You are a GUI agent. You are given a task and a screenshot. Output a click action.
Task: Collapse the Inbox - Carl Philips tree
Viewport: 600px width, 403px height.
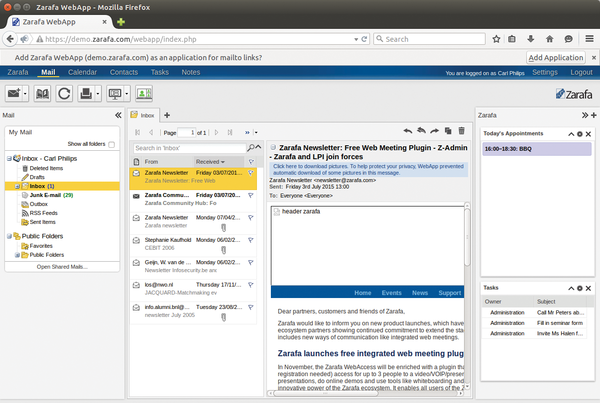point(9,158)
